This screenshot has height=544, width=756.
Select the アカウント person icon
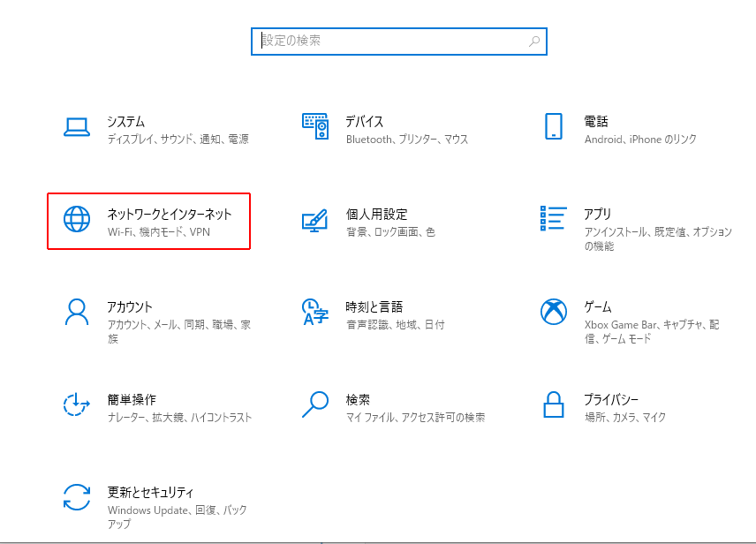click(77, 312)
